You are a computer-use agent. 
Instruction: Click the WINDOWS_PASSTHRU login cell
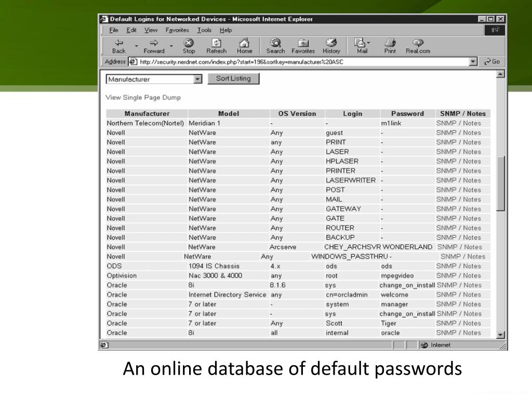click(x=350, y=257)
